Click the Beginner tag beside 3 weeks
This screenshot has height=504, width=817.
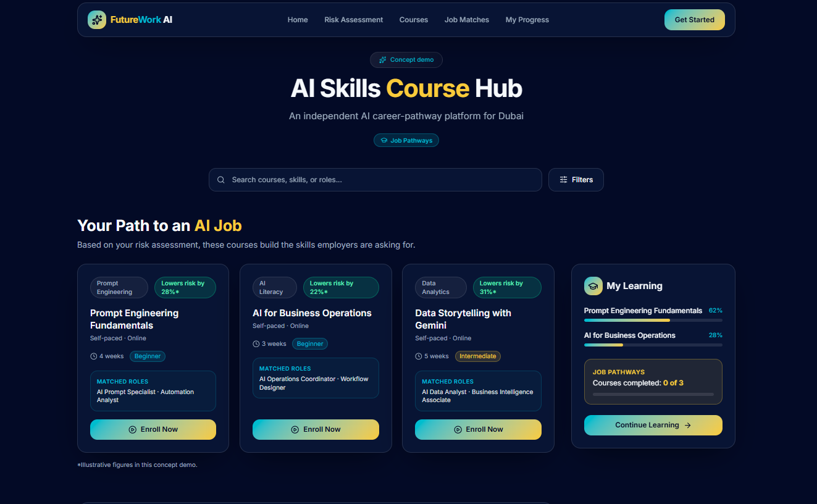(310, 344)
